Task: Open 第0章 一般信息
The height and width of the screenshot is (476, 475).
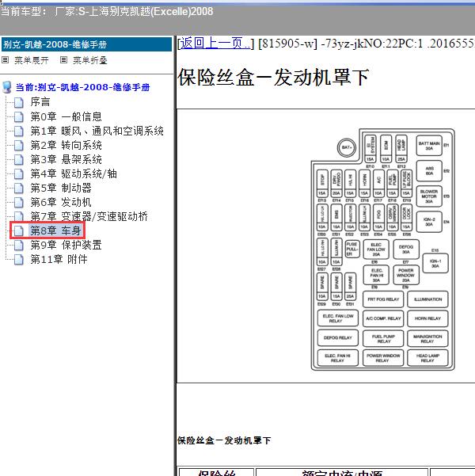Action: 66,116
